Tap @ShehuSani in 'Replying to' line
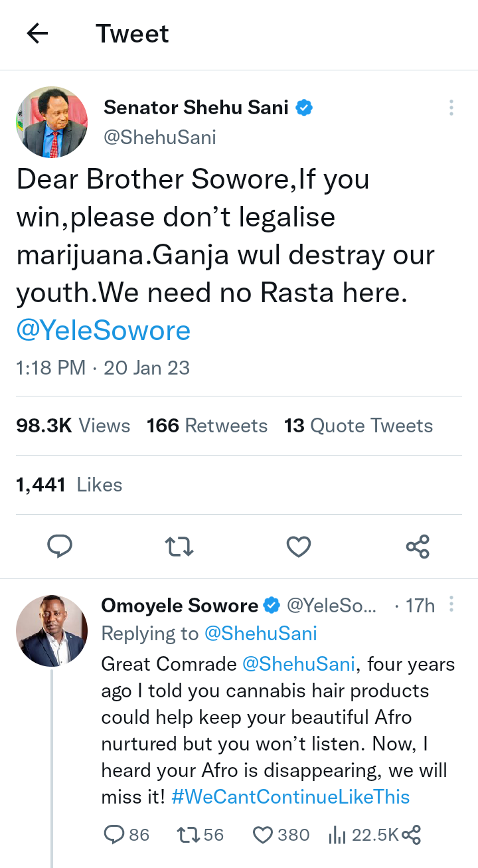The height and width of the screenshot is (868, 478). [x=260, y=634]
